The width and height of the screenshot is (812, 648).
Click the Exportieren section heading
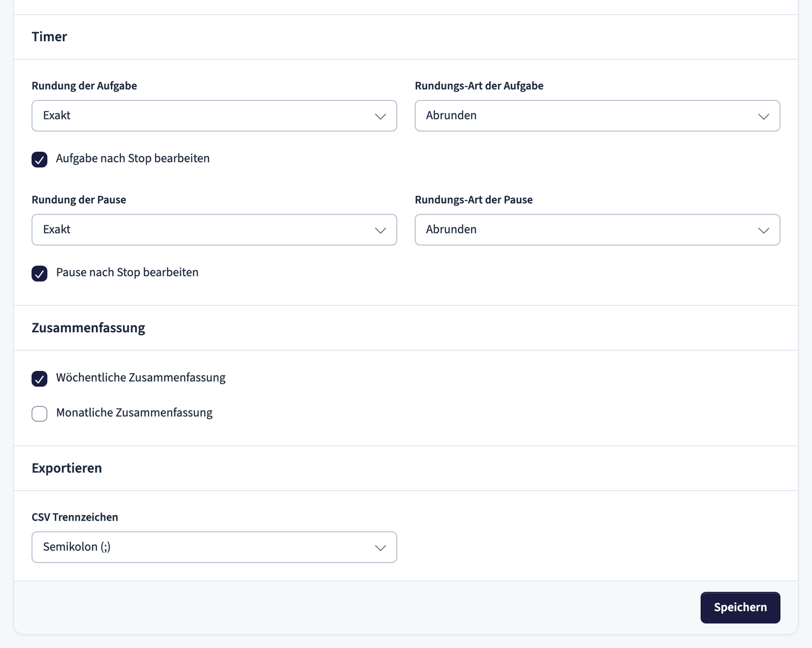pos(67,468)
